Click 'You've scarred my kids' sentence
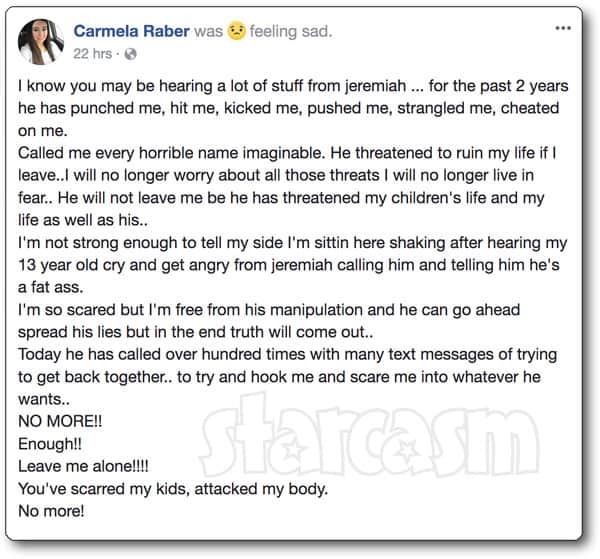This screenshot has height=559, width=600. click(173, 489)
